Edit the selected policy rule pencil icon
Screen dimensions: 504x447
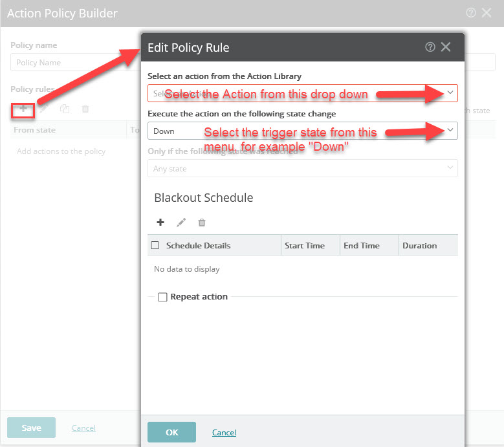(x=44, y=109)
